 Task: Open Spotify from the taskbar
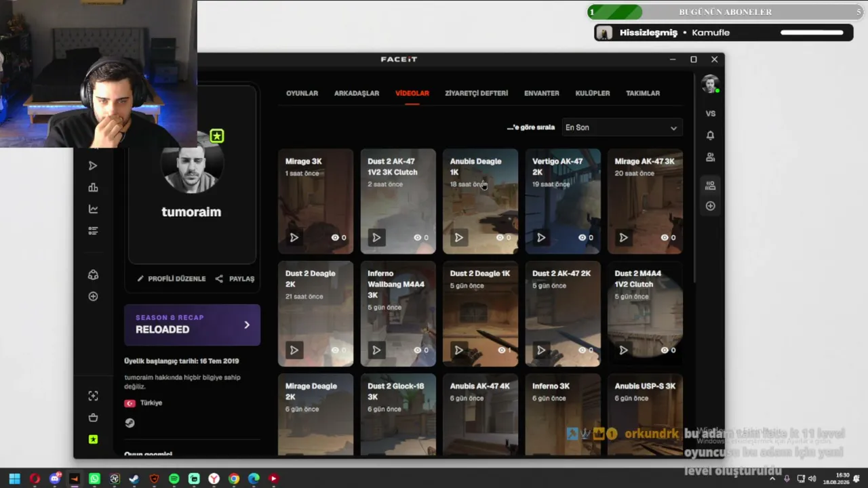[x=174, y=479]
